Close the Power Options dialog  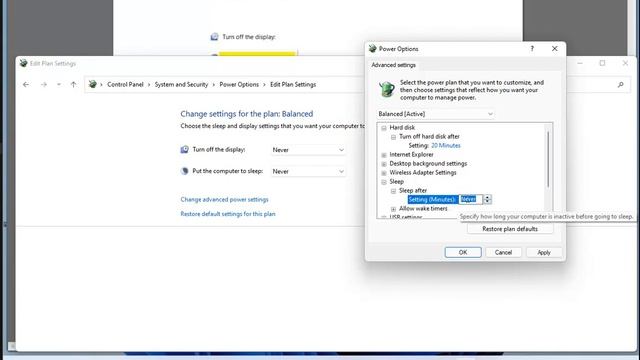pos(554,49)
